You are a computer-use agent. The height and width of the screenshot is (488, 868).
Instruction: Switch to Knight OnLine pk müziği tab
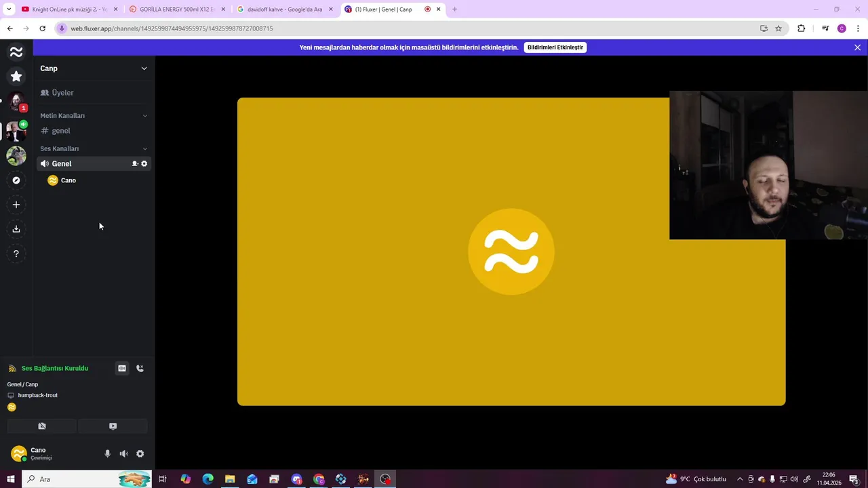pyautogui.click(x=69, y=9)
